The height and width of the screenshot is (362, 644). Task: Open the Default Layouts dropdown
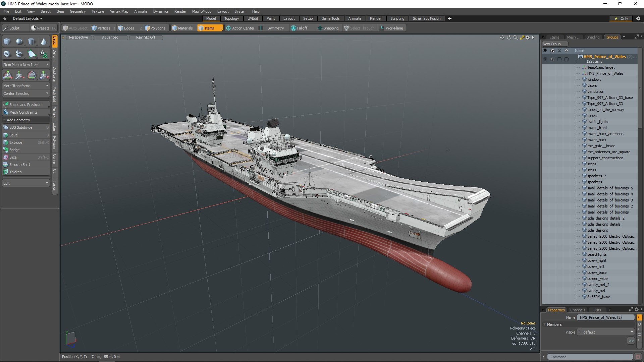click(28, 18)
